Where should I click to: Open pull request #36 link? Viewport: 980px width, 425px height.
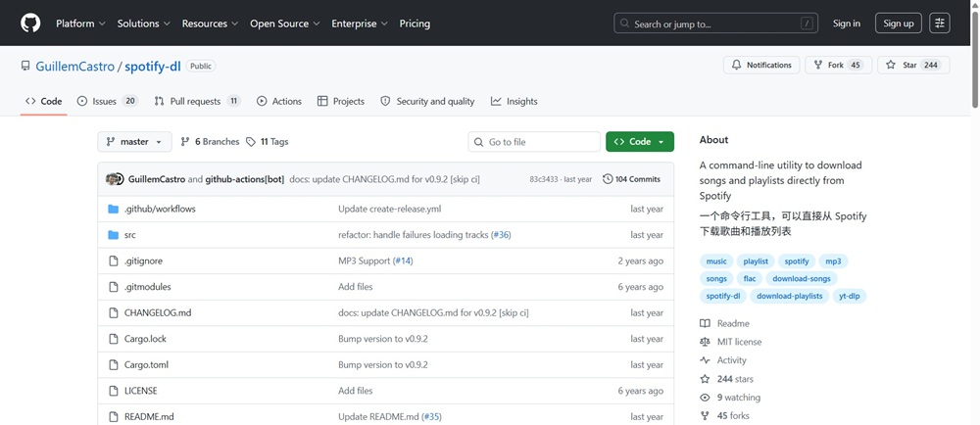[x=501, y=235]
